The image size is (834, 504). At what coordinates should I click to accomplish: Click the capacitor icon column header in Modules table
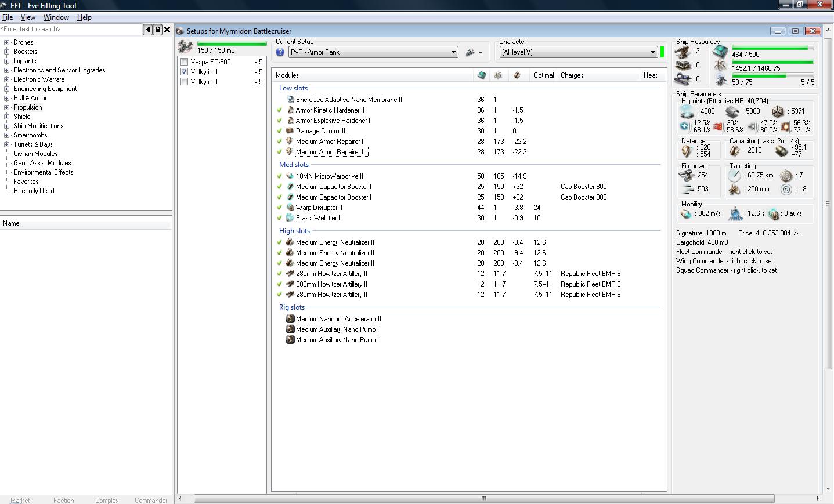pos(517,75)
